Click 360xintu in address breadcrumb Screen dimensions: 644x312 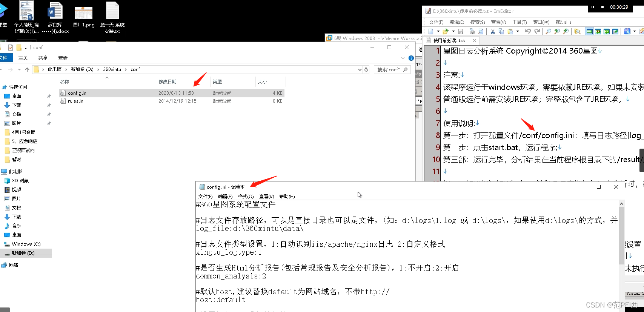click(112, 69)
